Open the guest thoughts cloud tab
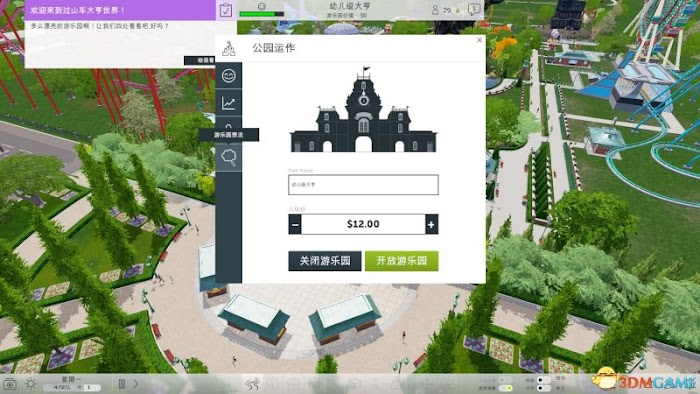The width and height of the screenshot is (700, 394). tap(229, 158)
